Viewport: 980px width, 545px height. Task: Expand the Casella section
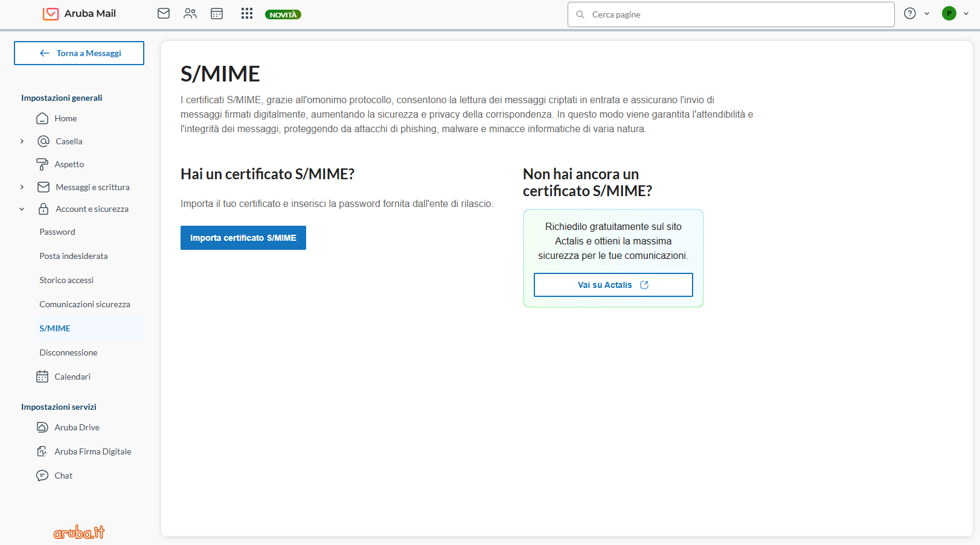[x=22, y=141]
